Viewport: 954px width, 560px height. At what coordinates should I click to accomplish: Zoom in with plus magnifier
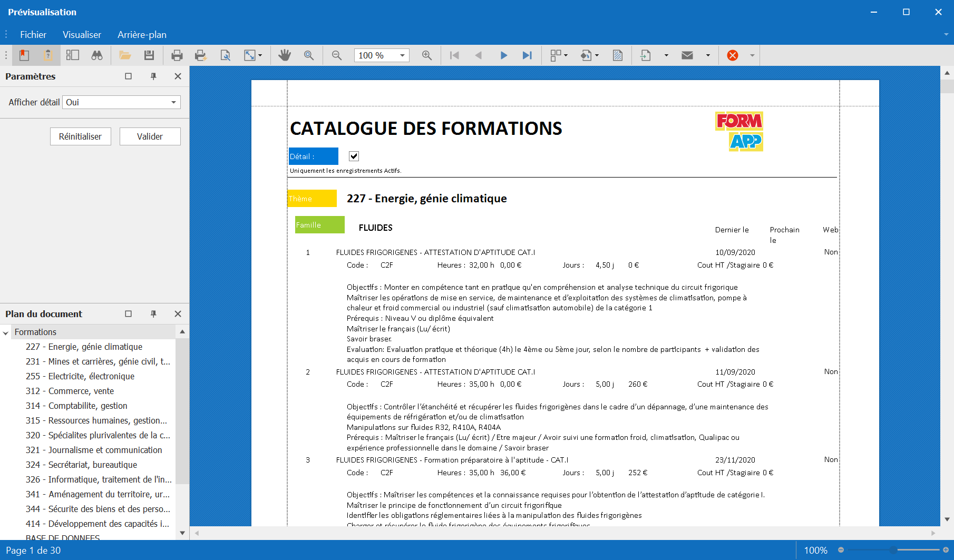(x=427, y=55)
